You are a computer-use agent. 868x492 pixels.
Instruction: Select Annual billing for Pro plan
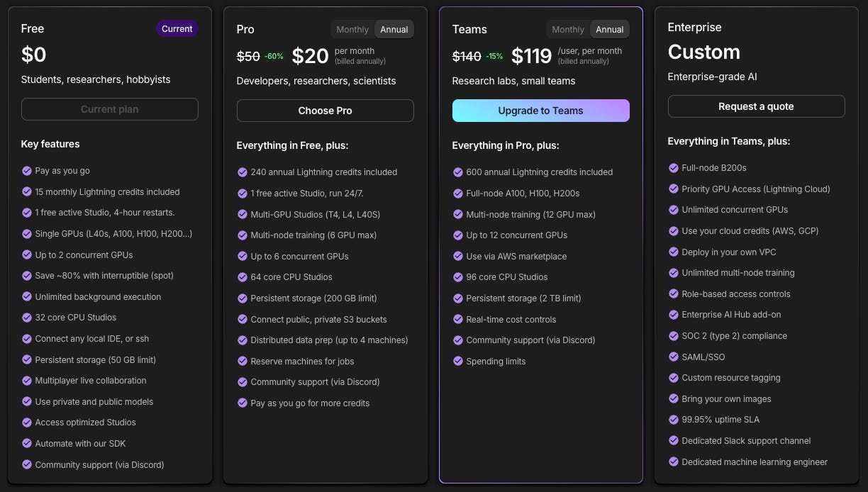(394, 29)
